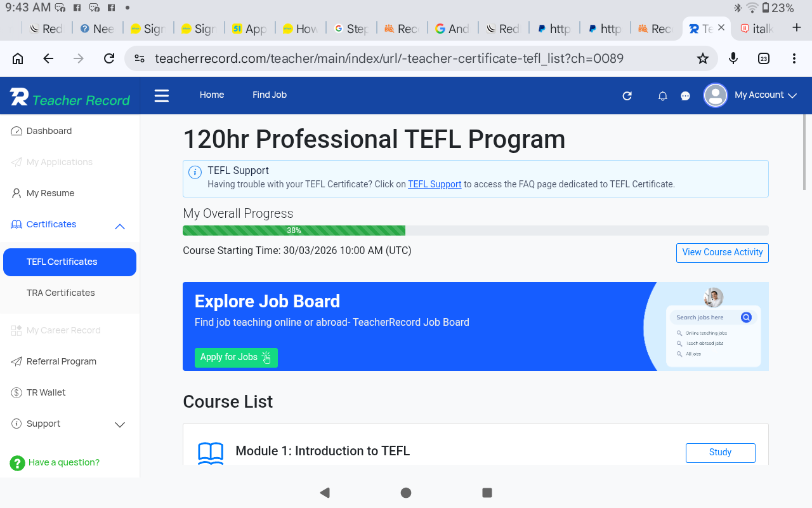812x508 pixels.
Task: Open the browser three-dot menu
Action: (x=794, y=58)
